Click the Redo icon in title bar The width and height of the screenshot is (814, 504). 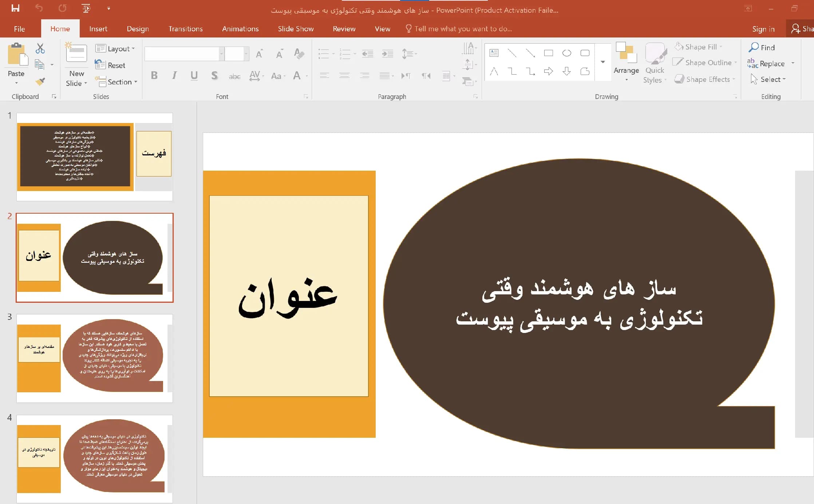pos(63,8)
